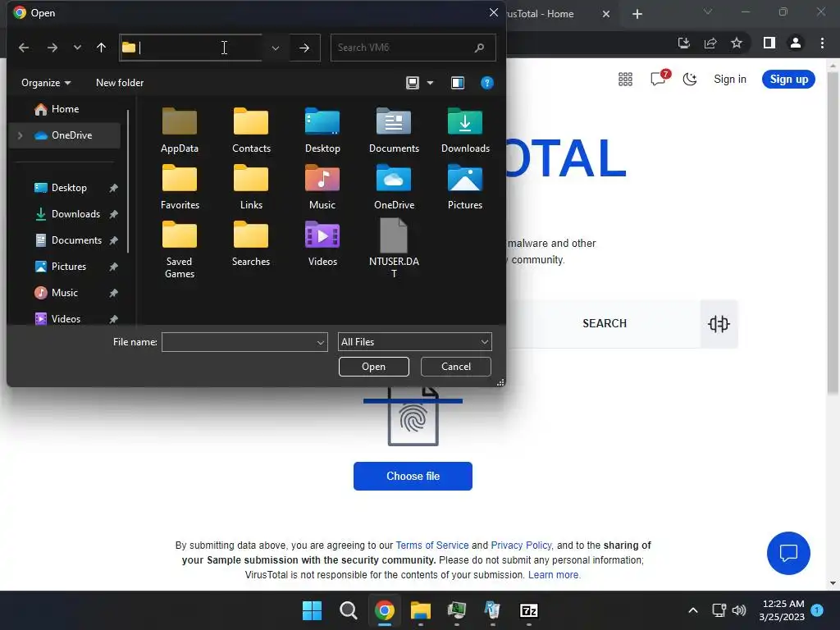Open File Explorer from taskbar

coord(421,610)
